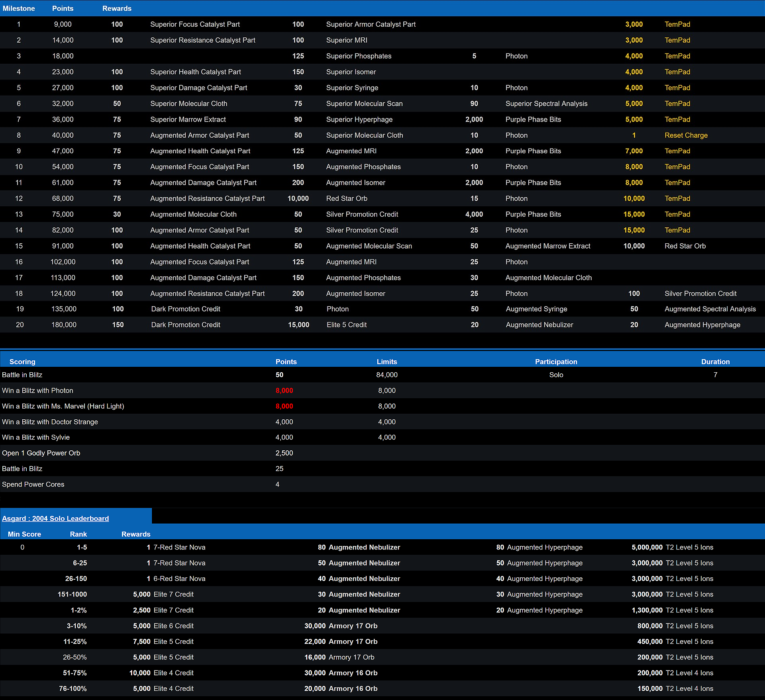Screen dimensions: 765x700
Task: Select the red 8,000 points for Photon
Action: (x=284, y=391)
